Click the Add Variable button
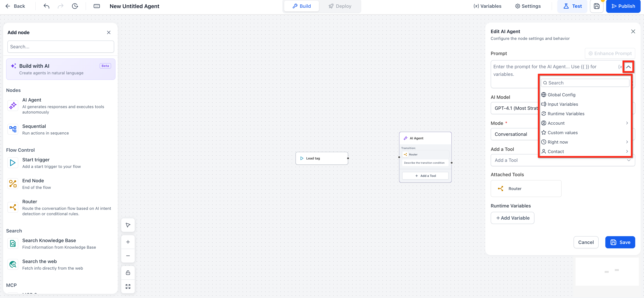Screen dimensions: 644x298 [512, 218]
